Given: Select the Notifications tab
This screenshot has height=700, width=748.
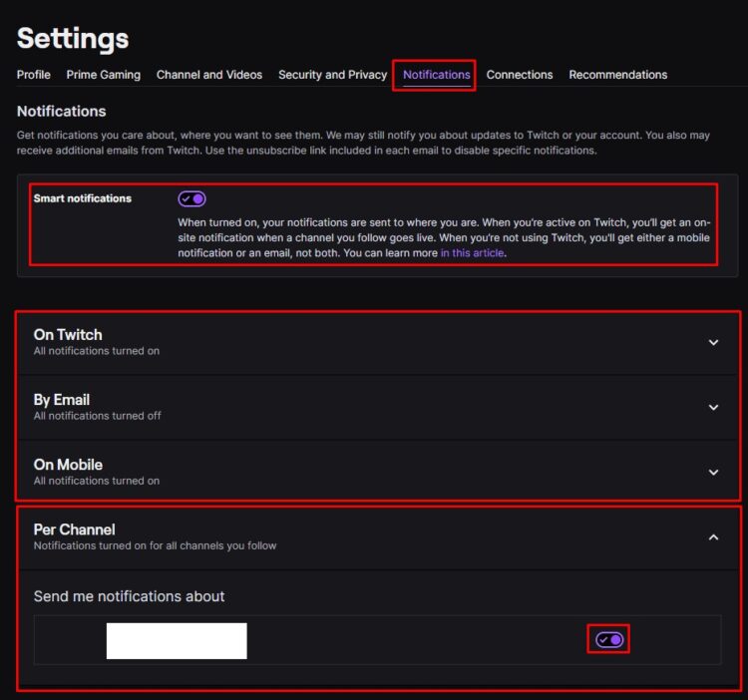Looking at the screenshot, I should (437, 75).
